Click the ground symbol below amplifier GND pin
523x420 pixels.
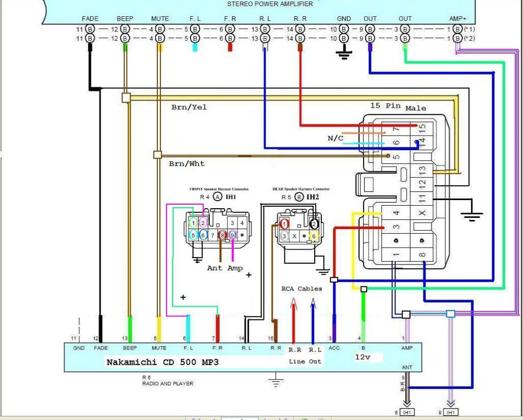tap(344, 54)
